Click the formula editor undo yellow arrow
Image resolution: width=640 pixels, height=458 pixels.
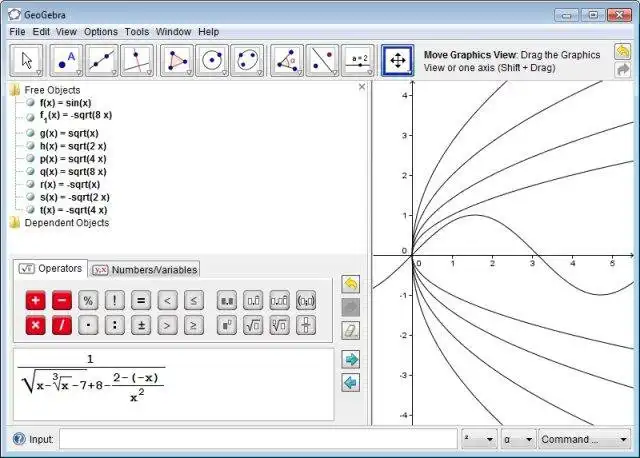pos(351,284)
